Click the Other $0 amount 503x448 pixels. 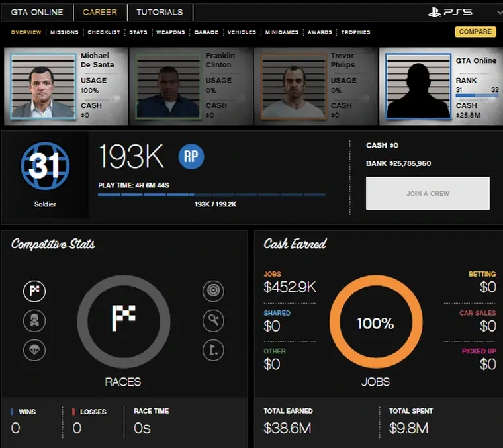coord(272,365)
